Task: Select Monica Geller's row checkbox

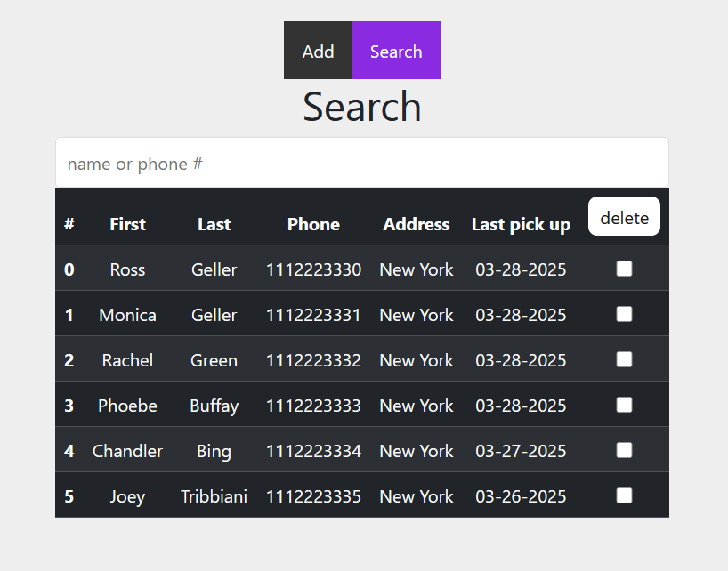Action: pyautogui.click(x=624, y=314)
